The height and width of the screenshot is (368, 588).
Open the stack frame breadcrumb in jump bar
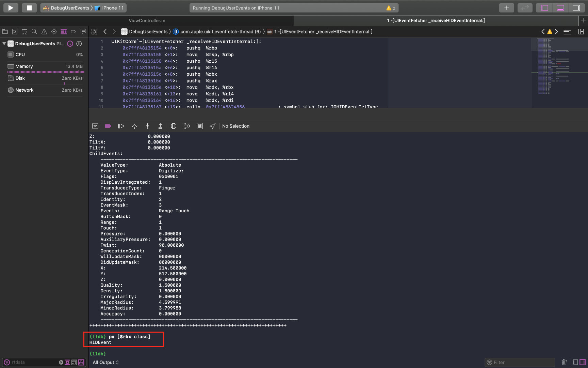[320, 32]
